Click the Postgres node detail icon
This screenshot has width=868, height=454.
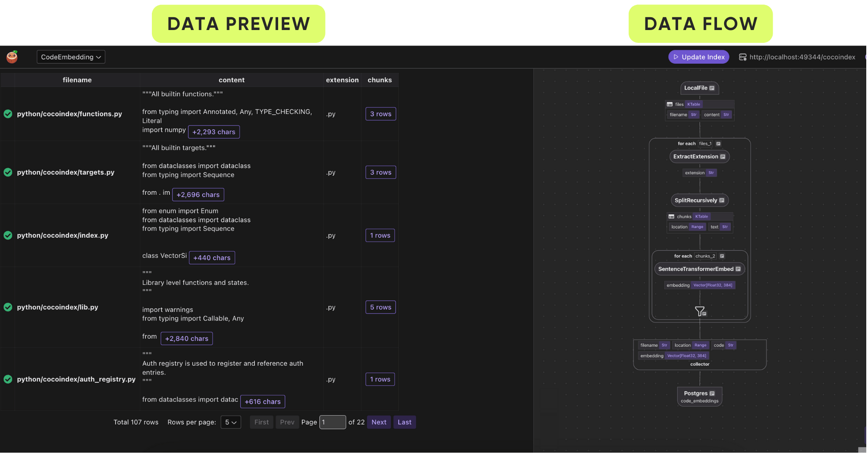712,393
